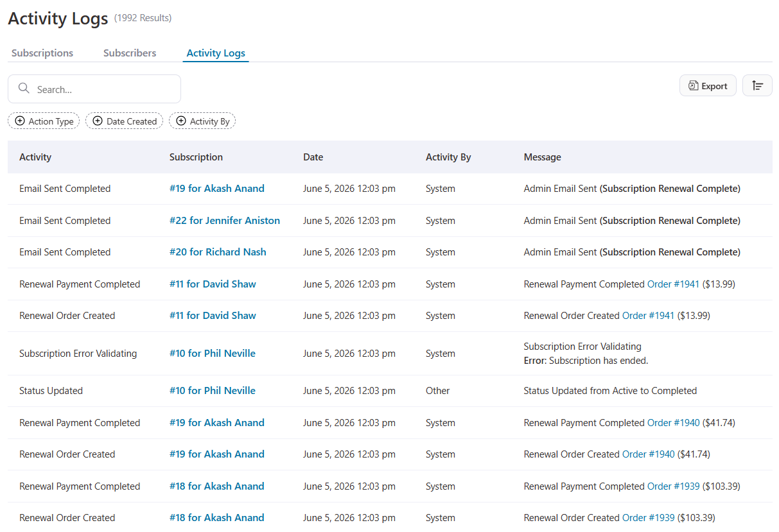Image resolution: width=779 pixels, height=532 pixels.
Task: Click the Date column header
Action: (x=313, y=157)
